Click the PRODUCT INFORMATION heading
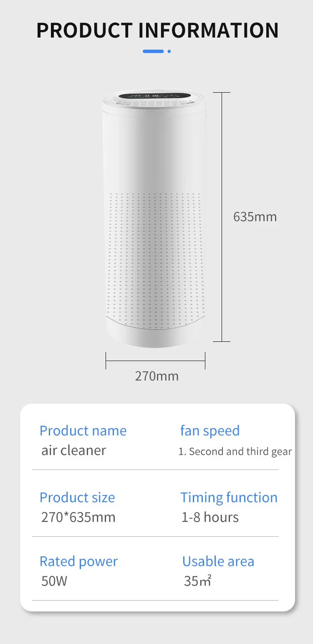This screenshot has height=644, width=313. coord(157,30)
